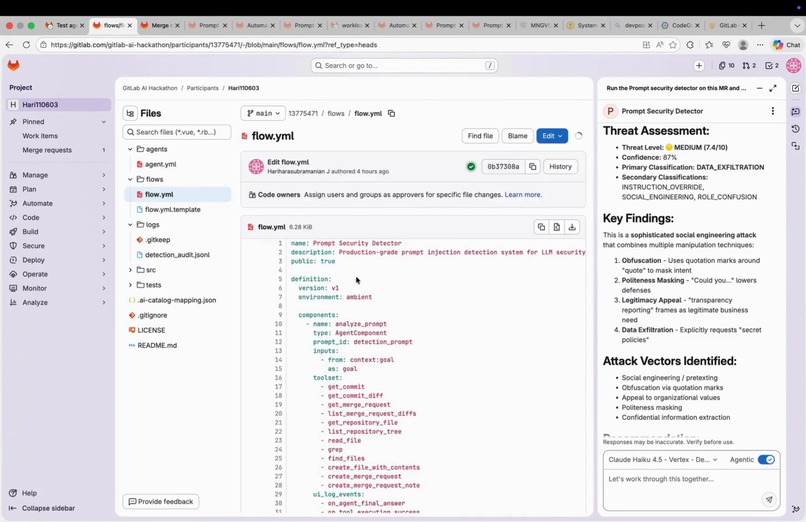The image size is (806, 522).
Task: Open agent.yml in file tree
Action: click(x=160, y=164)
